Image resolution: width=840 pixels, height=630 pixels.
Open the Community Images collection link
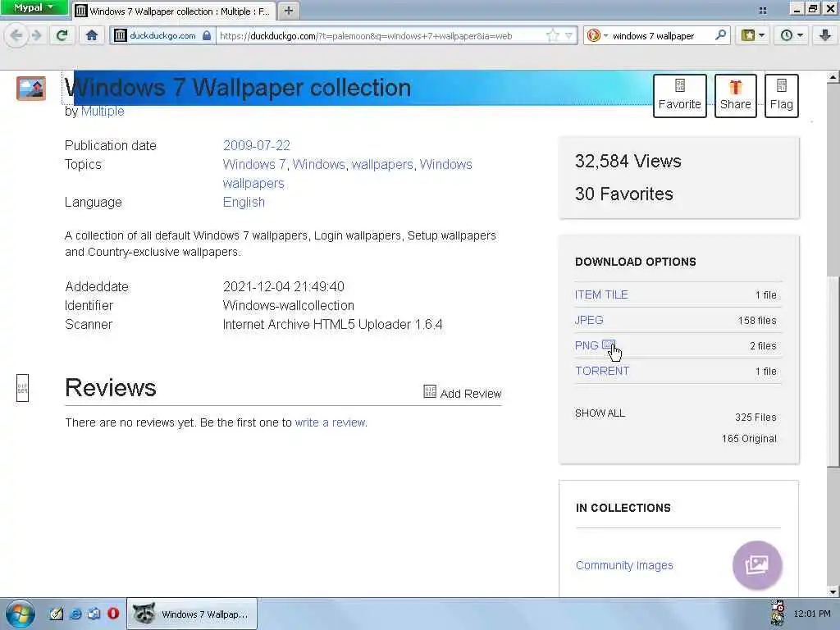pos(624,565)
